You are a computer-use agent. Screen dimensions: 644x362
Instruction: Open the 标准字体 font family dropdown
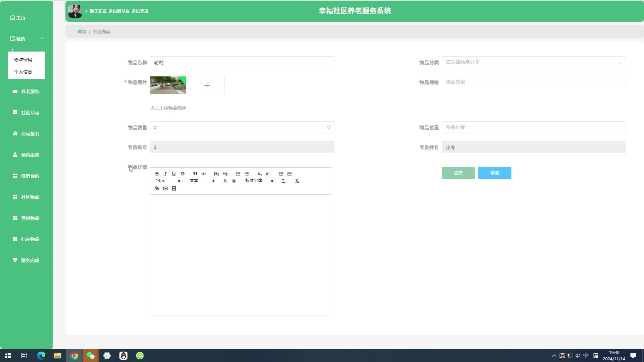259,181
